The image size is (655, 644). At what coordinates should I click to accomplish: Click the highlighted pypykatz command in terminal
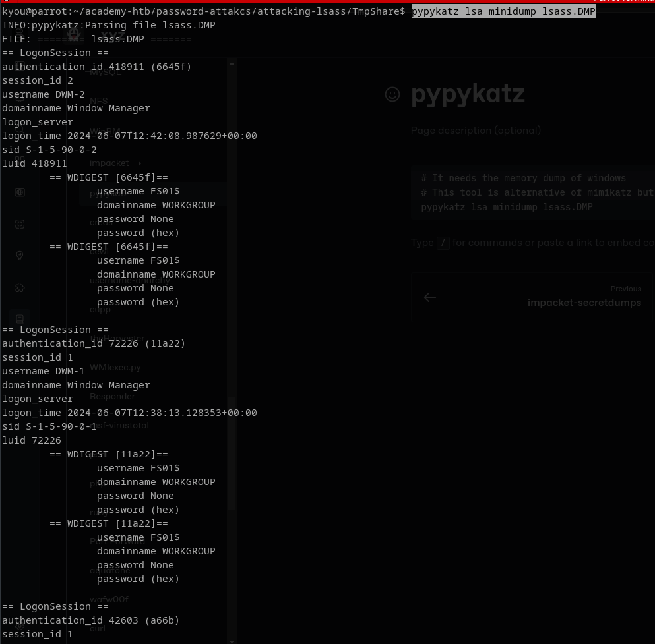[503, 11]
